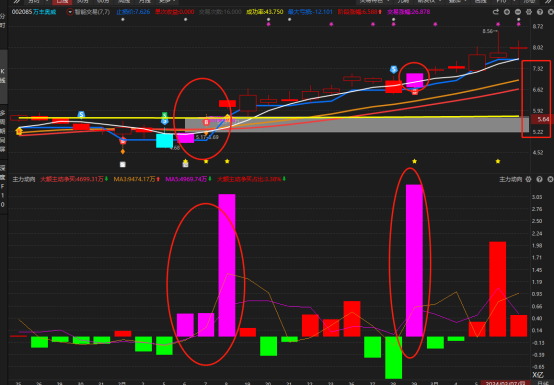Select the 周线 weekly period tab
Screen dimensions: 554x385
tap(124, 1)
